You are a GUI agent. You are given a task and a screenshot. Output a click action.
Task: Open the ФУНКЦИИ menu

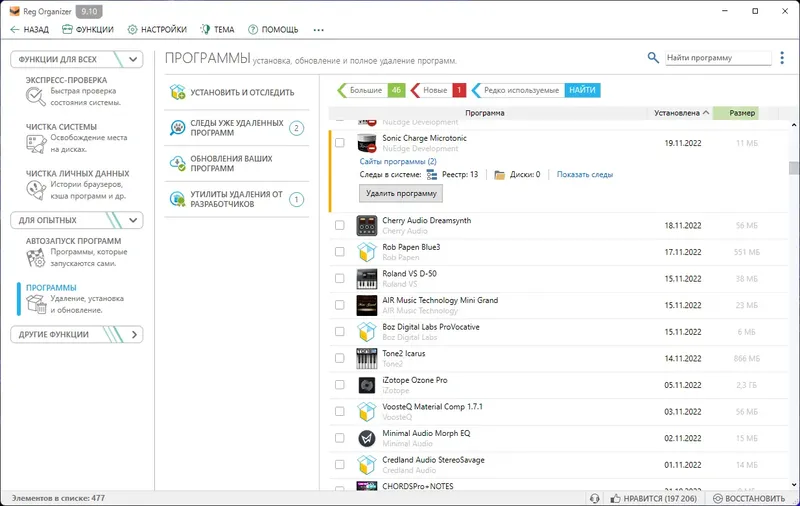point(88,30)
